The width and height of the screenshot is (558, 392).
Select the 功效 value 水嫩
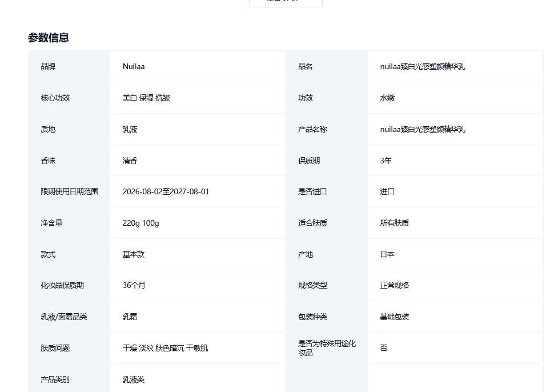coord(387,98)
